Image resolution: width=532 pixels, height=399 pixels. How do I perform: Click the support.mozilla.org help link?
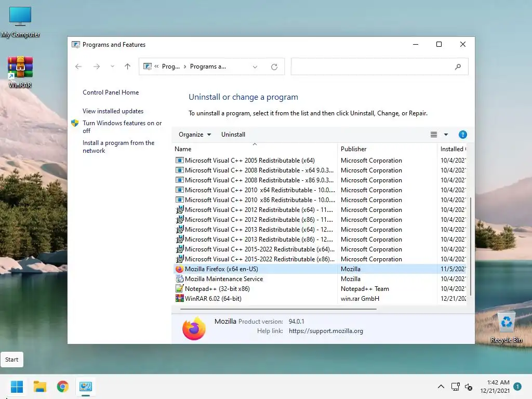point(326,331)
